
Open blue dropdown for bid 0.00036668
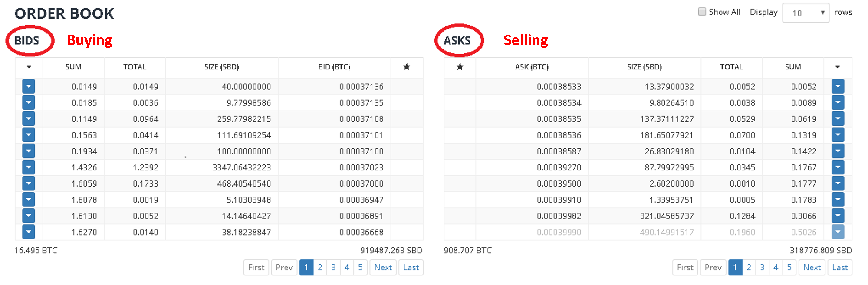(x=29, y=232)
